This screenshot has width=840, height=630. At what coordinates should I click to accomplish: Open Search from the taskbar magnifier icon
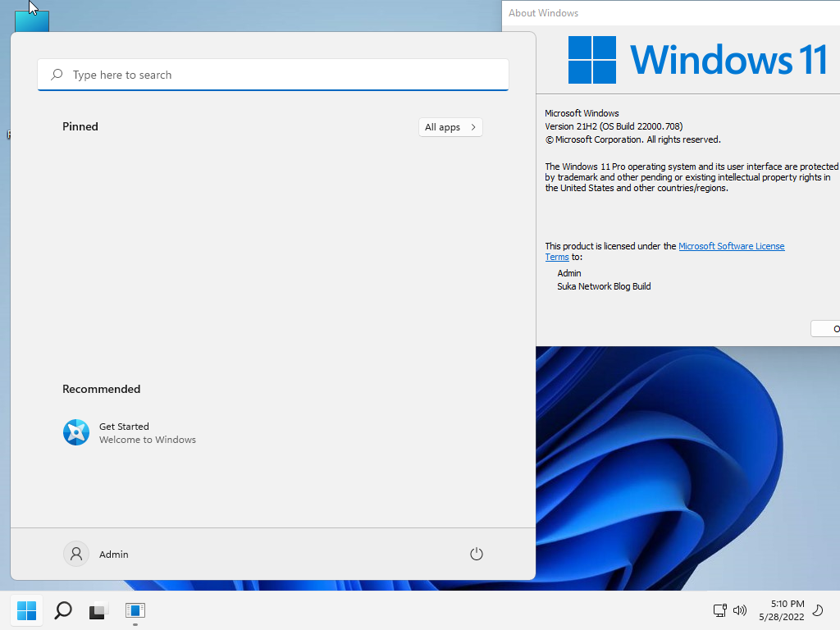click(63, 610)
